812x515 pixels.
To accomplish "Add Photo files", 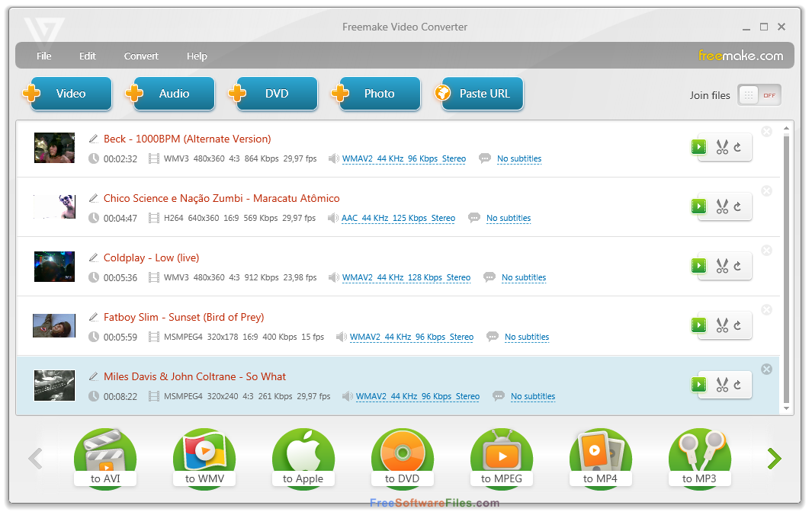I will pyautogui.click(x=377, y=94).
